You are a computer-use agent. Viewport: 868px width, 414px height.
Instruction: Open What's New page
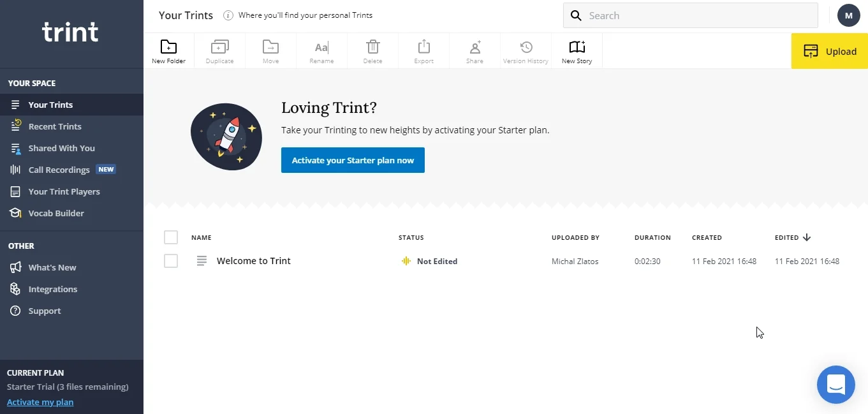point(71,267)
